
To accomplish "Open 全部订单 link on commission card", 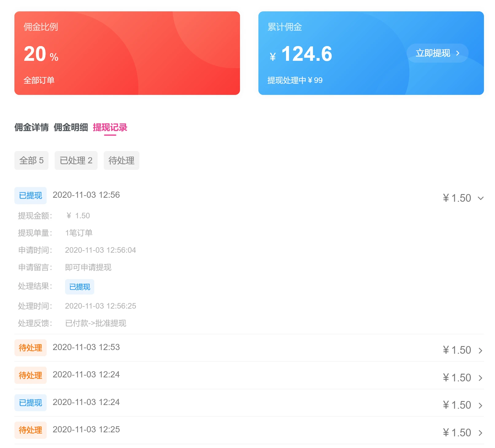I will (39, 80).
